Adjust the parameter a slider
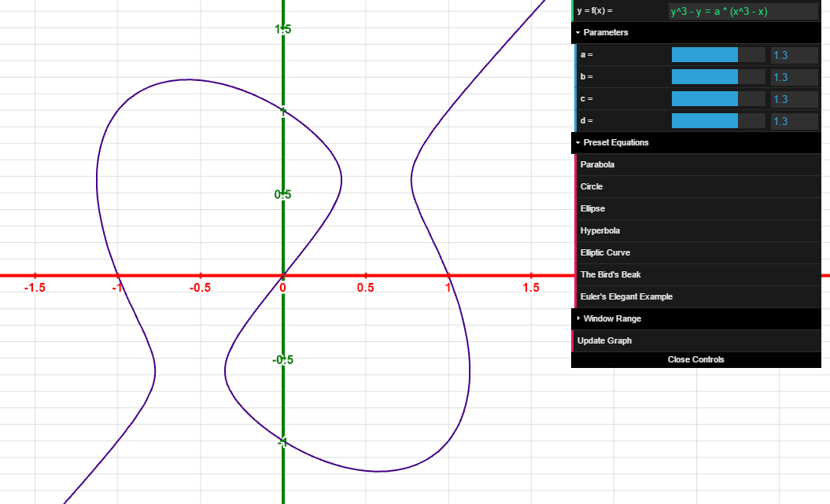The width and height of the screenshot is (830, 504). point(717,55)
